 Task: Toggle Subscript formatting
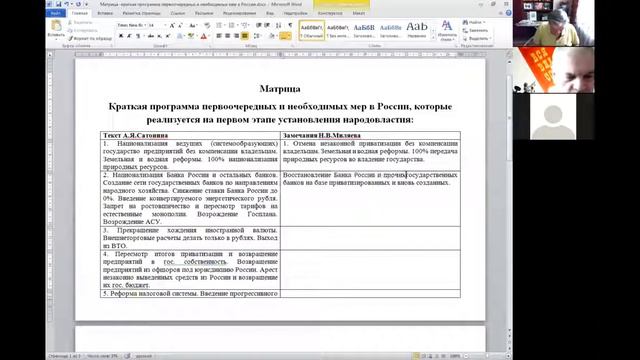160,36
